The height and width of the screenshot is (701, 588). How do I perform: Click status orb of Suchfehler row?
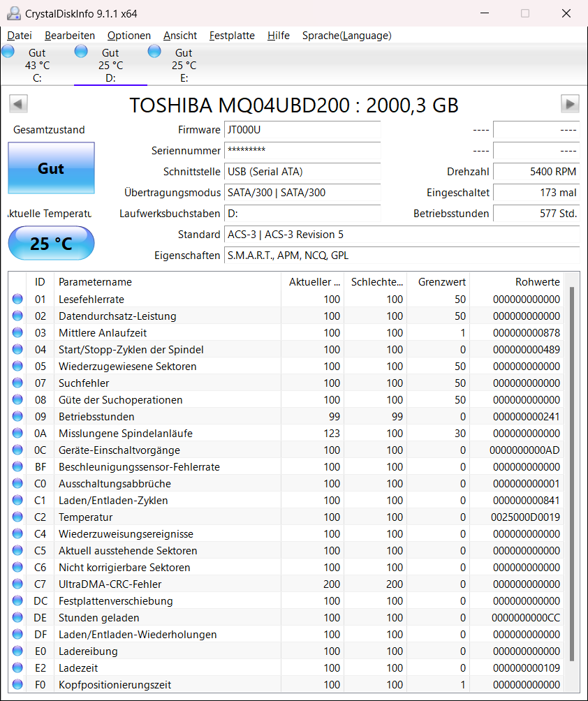tap(17, 383)
